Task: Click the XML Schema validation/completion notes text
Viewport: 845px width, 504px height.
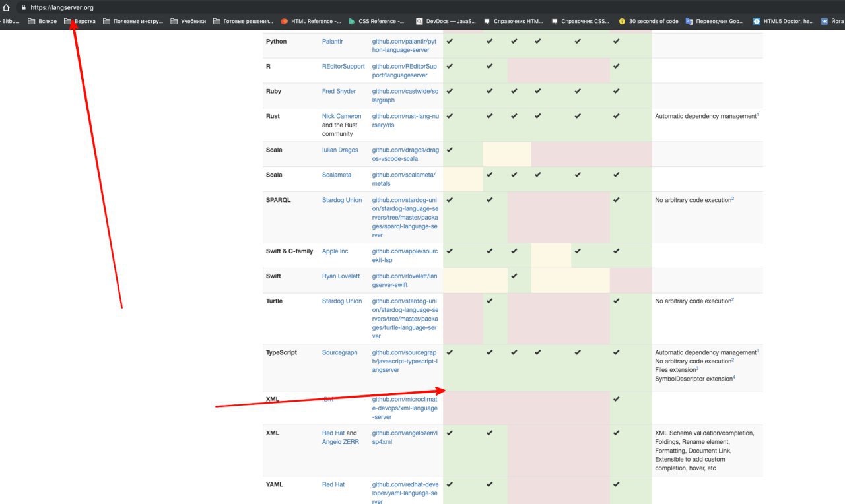Action: [704, 451]
